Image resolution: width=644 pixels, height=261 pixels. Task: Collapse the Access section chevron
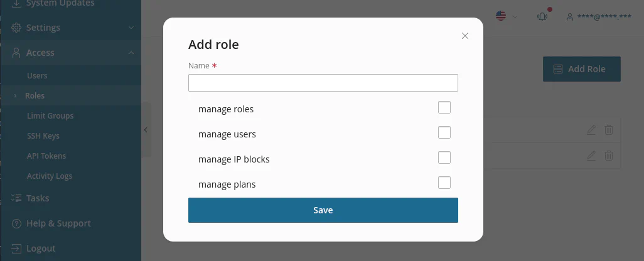click(x=131, y=53)
